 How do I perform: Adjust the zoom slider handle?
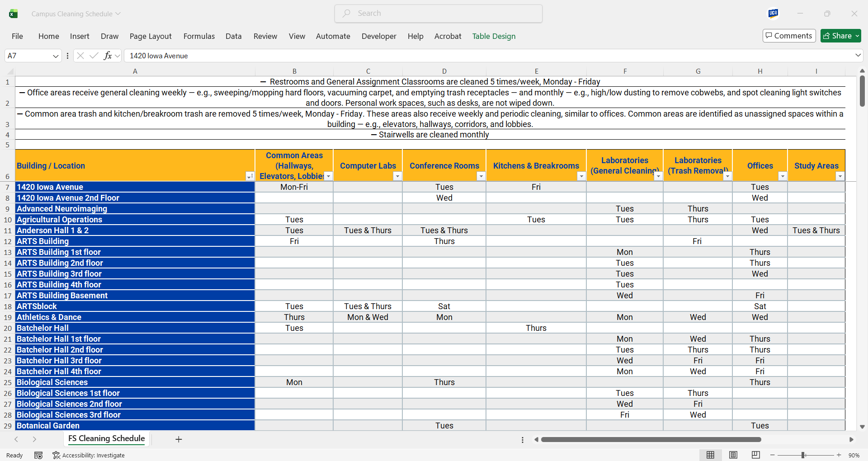pyautogui.click(x=803, y=455)
